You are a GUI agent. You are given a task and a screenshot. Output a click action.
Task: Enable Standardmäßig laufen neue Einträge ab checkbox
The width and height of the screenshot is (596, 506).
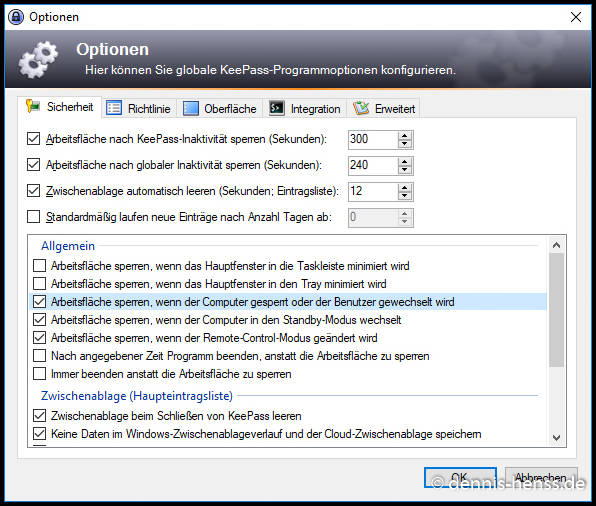tap(33, 217)
